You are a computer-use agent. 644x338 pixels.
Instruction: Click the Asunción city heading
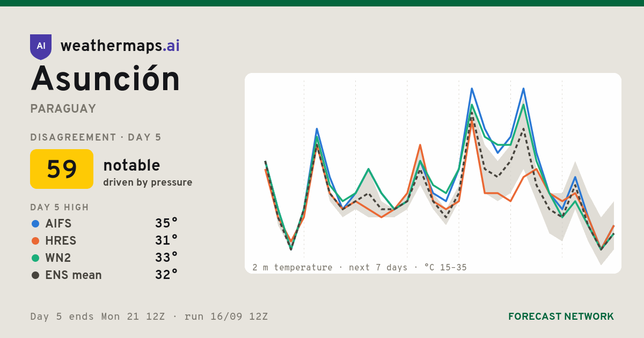[105, 79]
